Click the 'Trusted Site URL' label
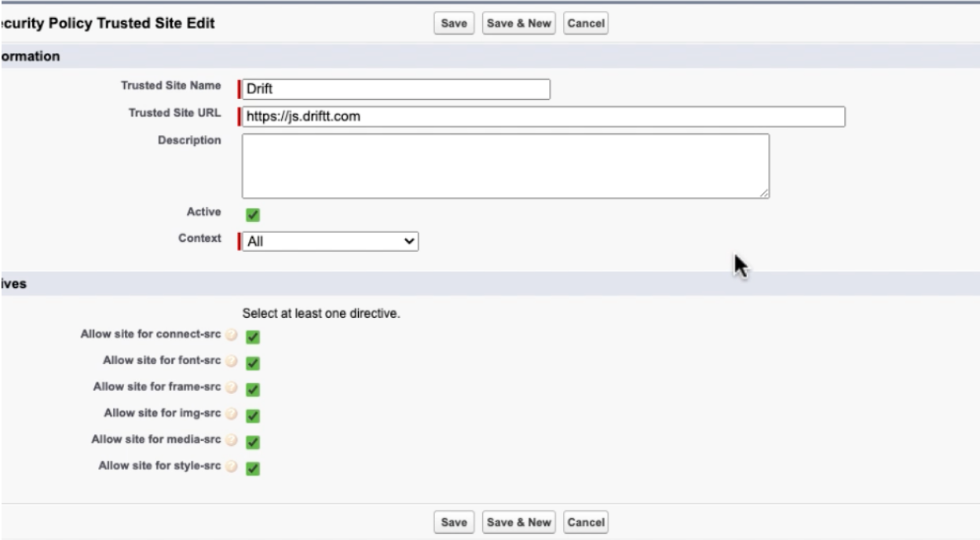980x540 pixels. click(174, 113)
